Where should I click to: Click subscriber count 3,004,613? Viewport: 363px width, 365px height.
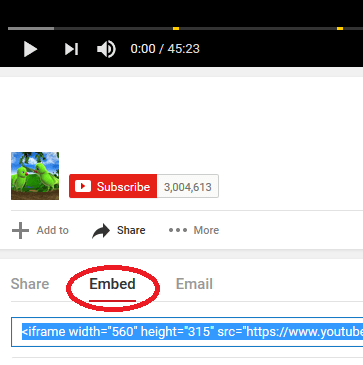tap(188, 187)
